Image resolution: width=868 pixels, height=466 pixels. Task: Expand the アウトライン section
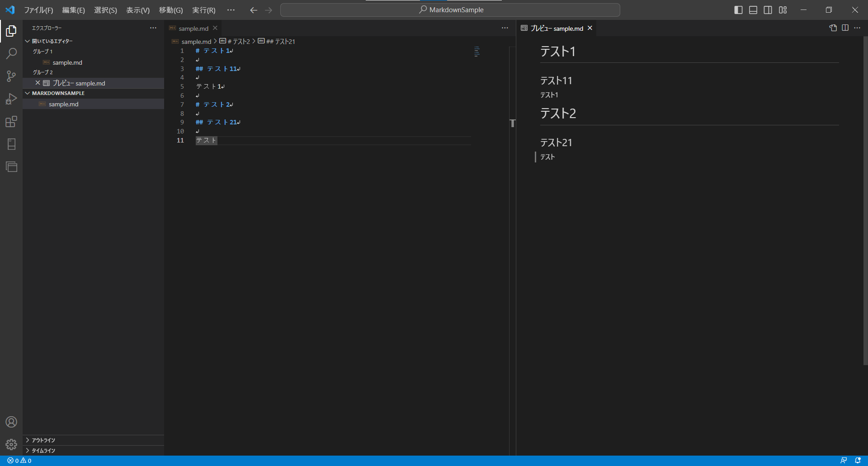pyautogui.click(x=93, y=440)
